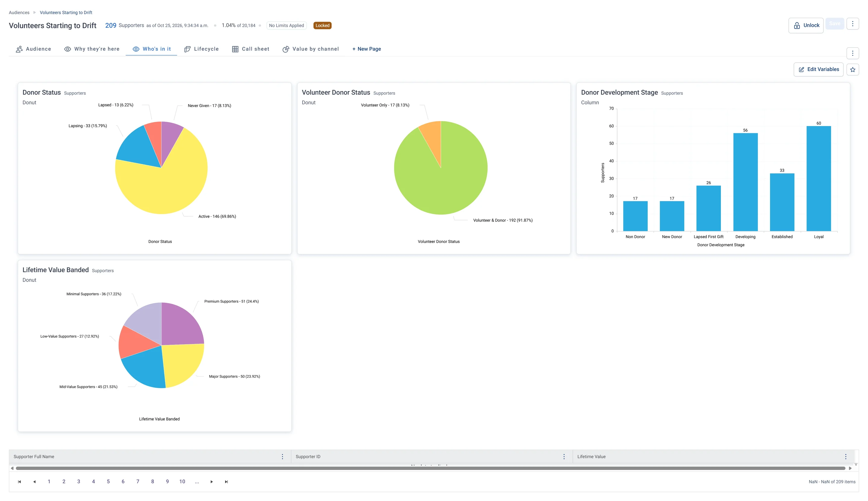The height and width of the screenshot is (501, 868).
Task: Switch to Why they're here tab
Action: pyautogui.click(x=92, y=49)
